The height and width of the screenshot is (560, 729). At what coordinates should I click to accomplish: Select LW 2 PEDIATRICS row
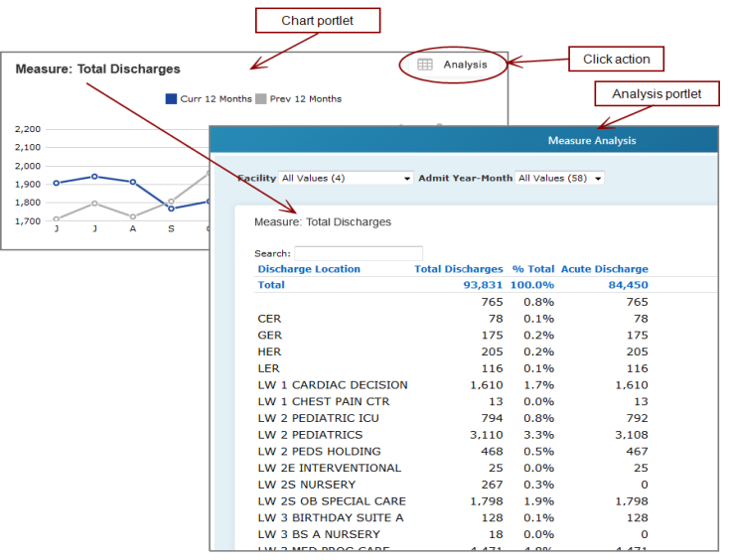pyautogui.click(x=453, y=435)
